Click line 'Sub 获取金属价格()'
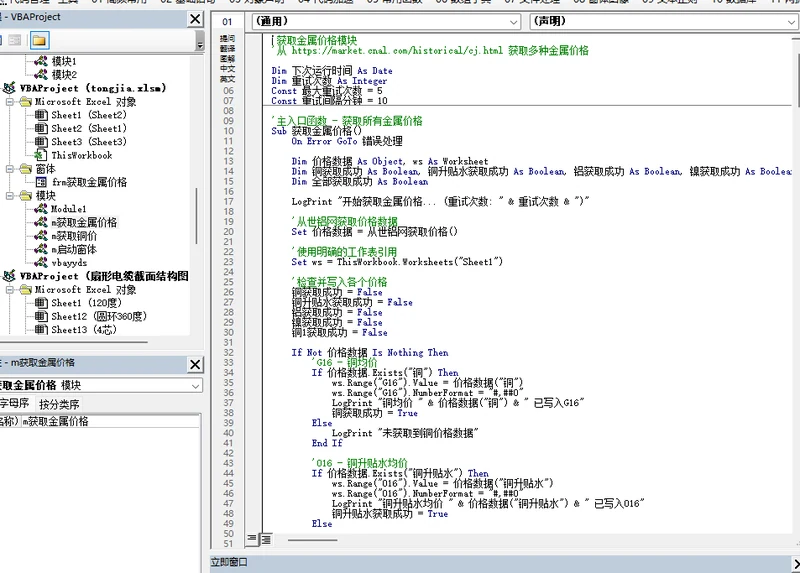The width and height of the screenshot is (800, 573). coord(316,131)
